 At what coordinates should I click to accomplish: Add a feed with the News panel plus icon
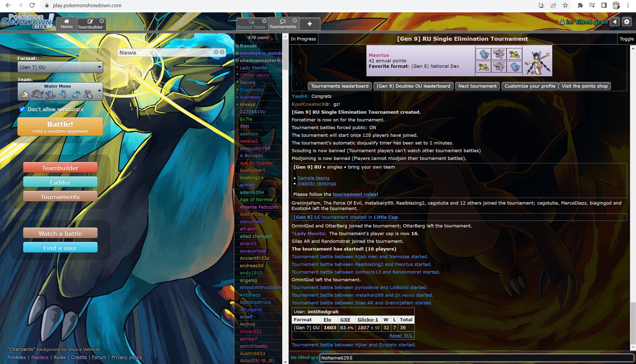[x=216, y=52]
